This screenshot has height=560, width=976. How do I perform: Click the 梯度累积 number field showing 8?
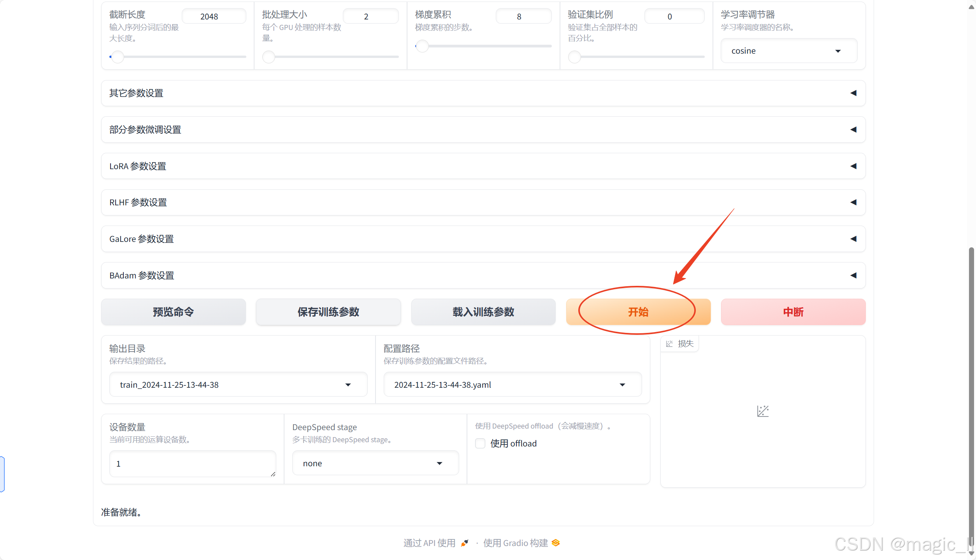(x=523, y=16)
